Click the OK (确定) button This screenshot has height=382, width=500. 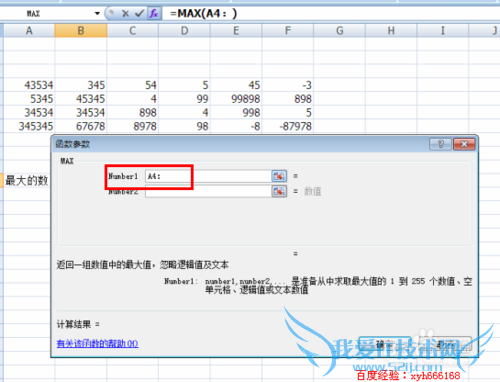[385, 344]
